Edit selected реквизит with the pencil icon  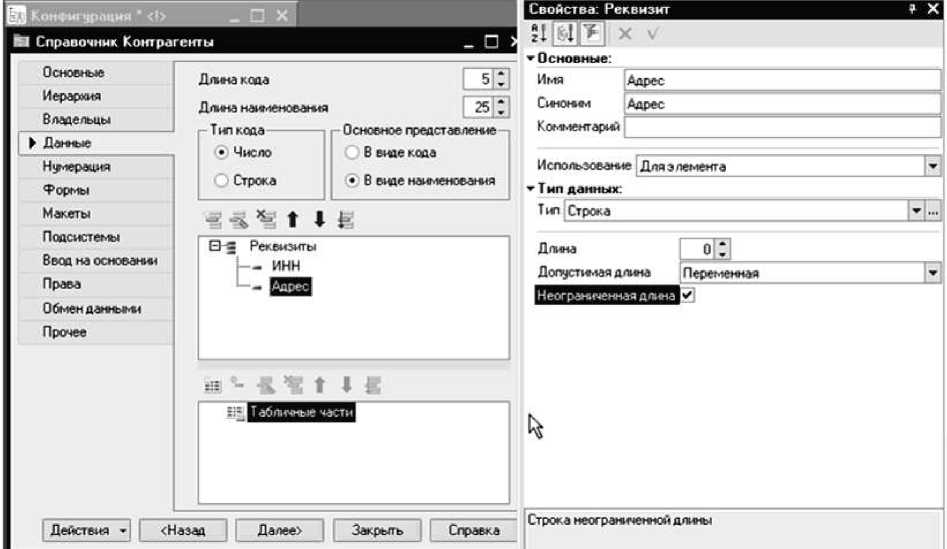[x=239, y=220]
